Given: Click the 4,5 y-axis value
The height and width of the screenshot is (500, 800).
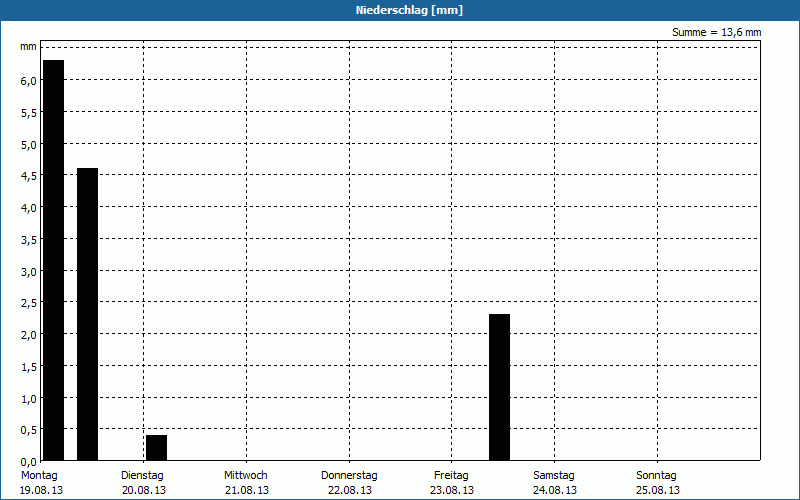Looking at the screenshot, I should click(29, 176).
